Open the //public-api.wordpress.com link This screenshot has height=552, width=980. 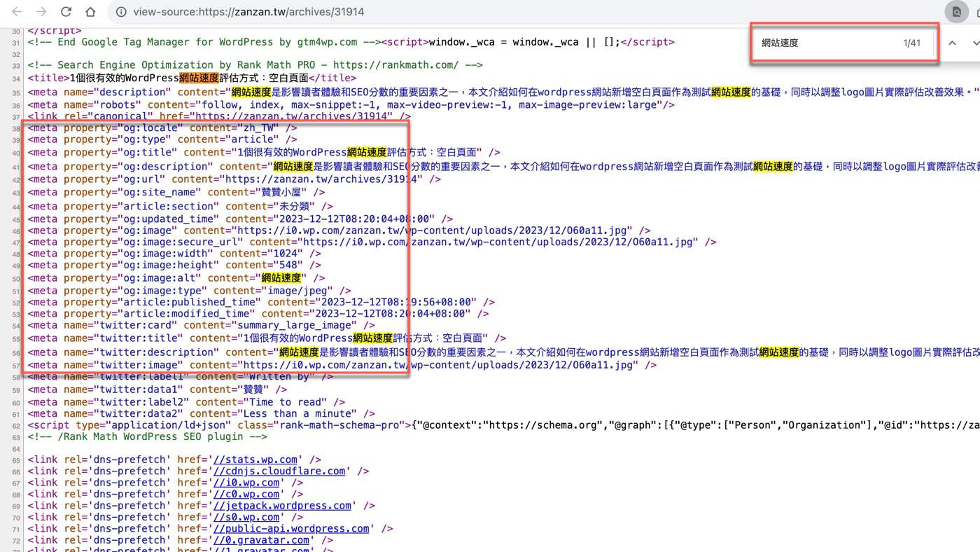(x=291, y=529)
